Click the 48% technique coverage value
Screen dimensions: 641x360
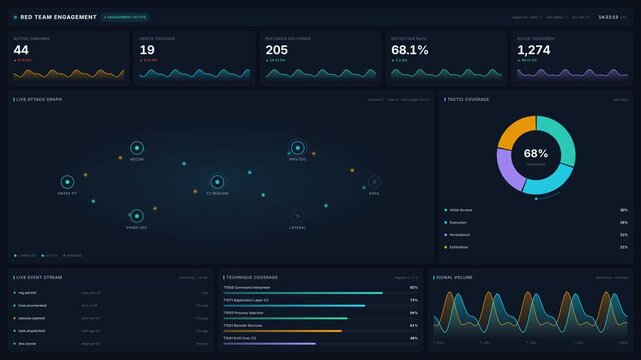click(x=414, y=338)
